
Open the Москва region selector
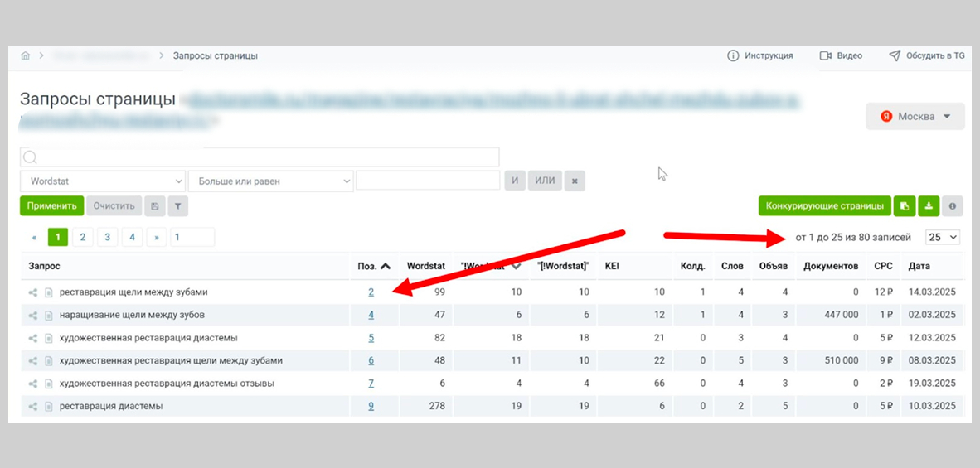click(x=915, y=117)
